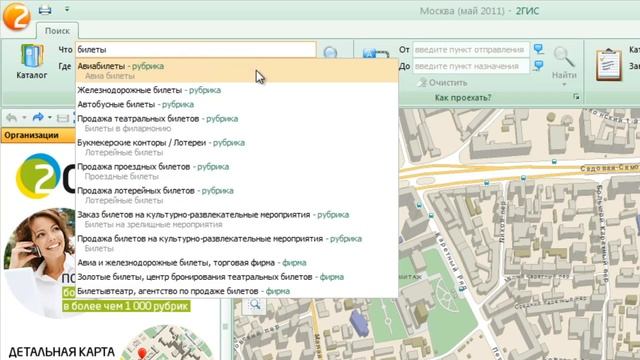640x360 pixels.
Task: Click the Очистить clear route button
Action: point(442,82)
